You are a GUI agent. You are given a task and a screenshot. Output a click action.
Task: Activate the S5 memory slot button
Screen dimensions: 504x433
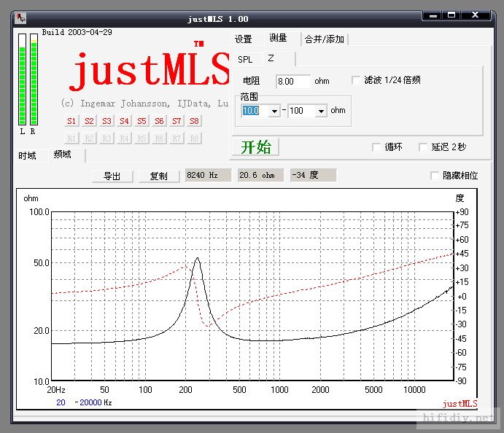pyautogui.click(x=141, y=121)
